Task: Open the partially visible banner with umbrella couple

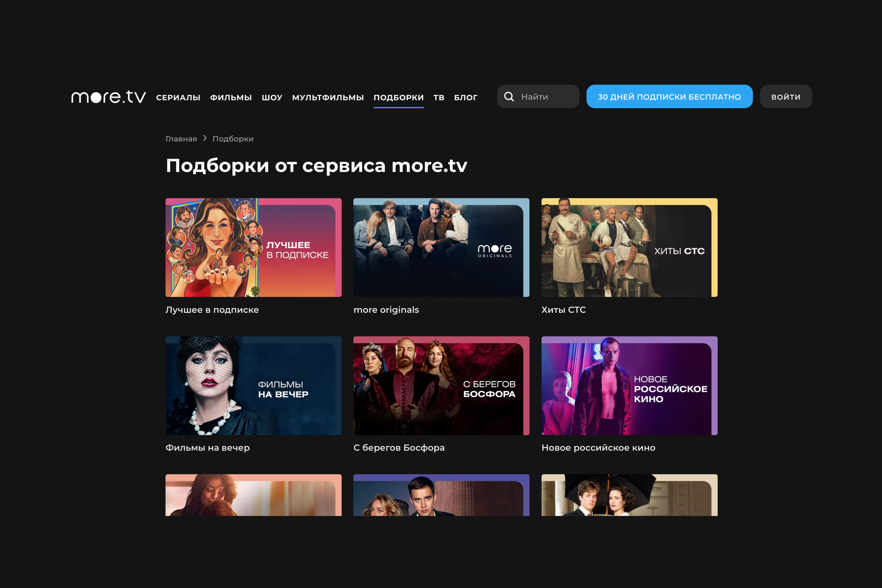Action: coord(629,495)
